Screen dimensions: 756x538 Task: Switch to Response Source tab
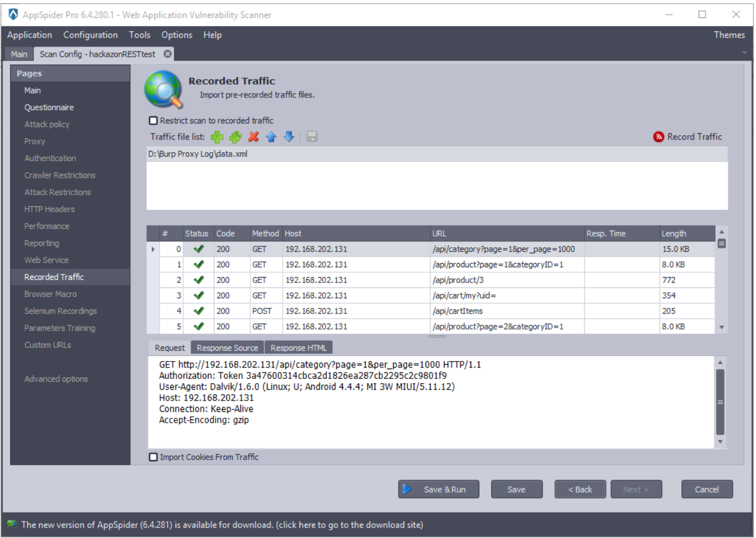point(227,347)
